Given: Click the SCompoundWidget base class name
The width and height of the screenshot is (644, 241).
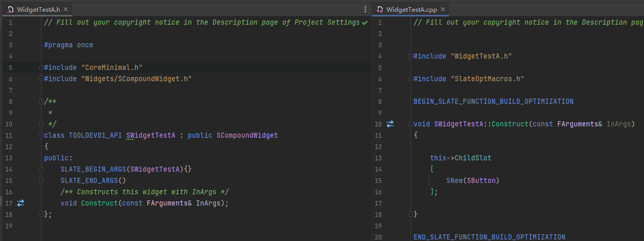Looking at the screenshot, I should 247,135.
